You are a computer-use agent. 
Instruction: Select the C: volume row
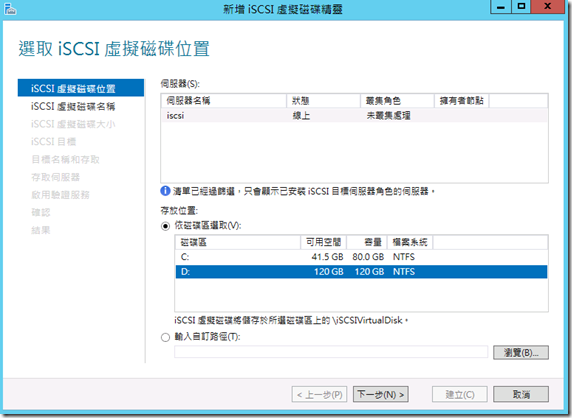click(361, 257)
